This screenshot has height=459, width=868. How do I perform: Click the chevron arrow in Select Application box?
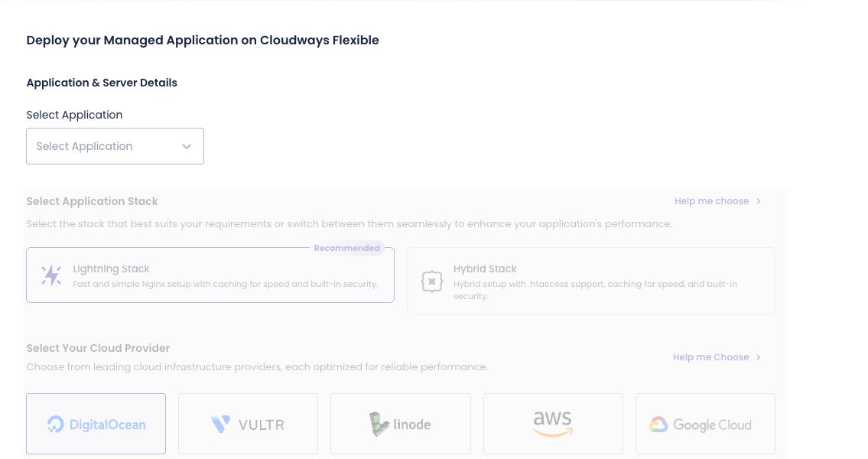(187, 147)
